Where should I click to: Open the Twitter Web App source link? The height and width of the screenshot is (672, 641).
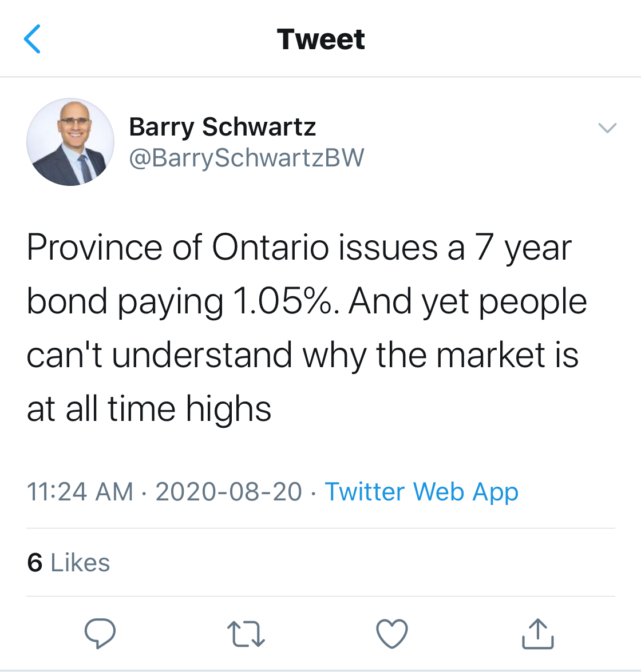click(x=421, y=491)
